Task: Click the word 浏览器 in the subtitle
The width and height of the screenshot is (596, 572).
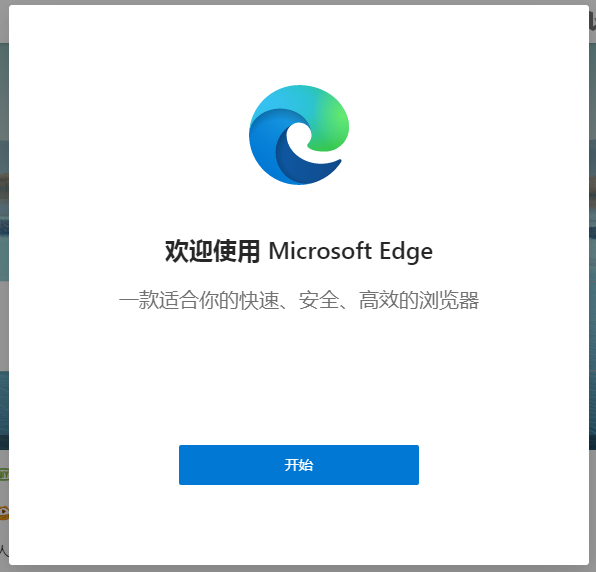Action: tap(449, 300)
